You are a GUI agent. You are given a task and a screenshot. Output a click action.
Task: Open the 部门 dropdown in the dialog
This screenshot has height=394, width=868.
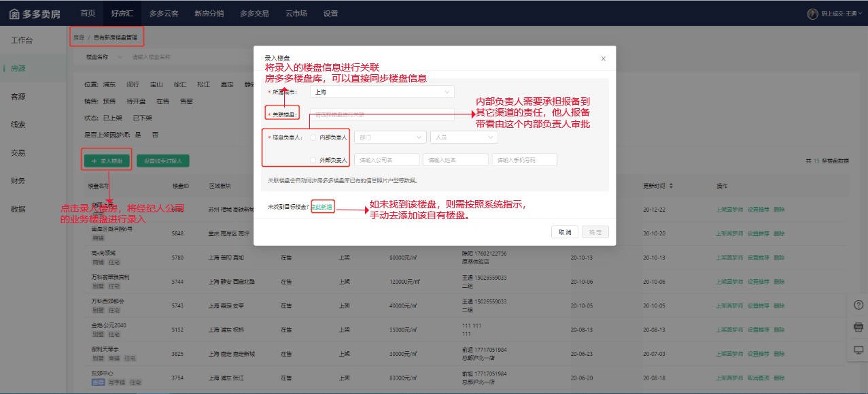coord(390,137)
